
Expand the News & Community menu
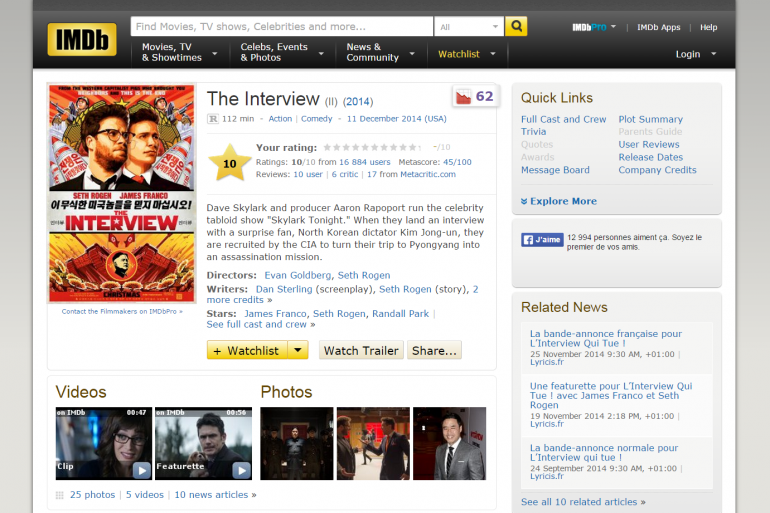(x=380, y=53)
